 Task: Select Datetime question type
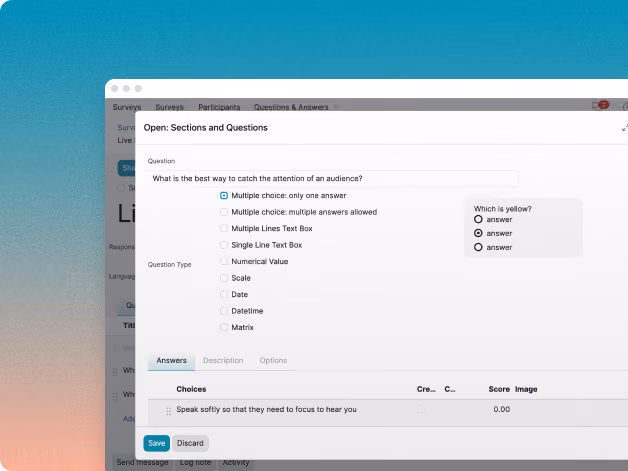pos(224,311)
